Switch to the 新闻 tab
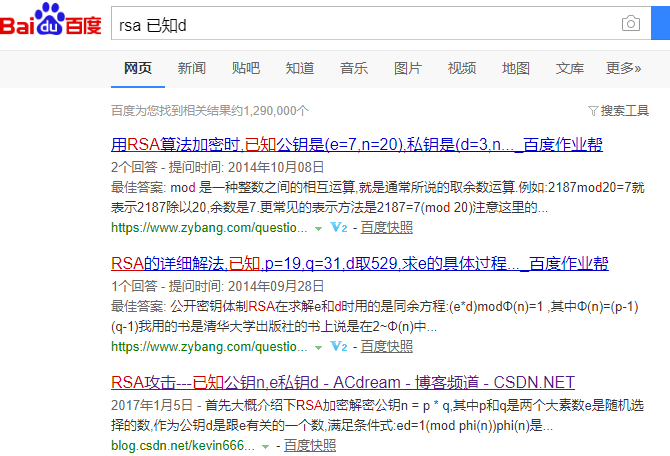 coord(191,68)
